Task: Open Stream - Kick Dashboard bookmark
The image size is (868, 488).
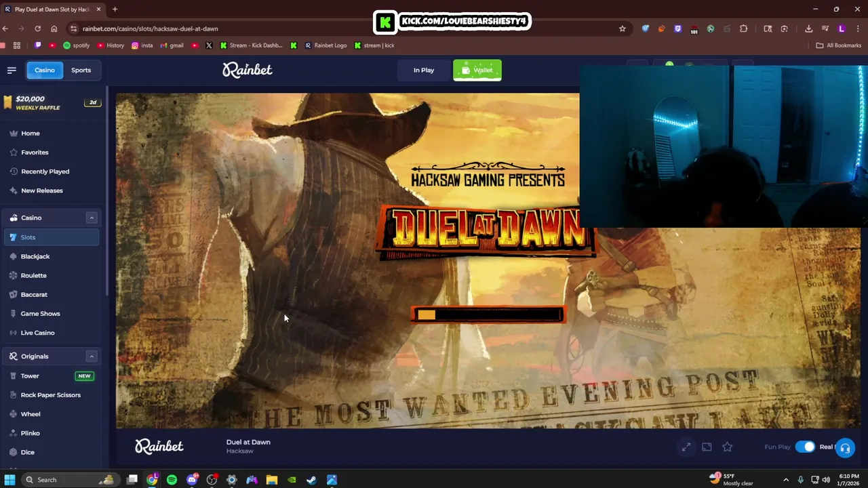Action: coord(252,45)
